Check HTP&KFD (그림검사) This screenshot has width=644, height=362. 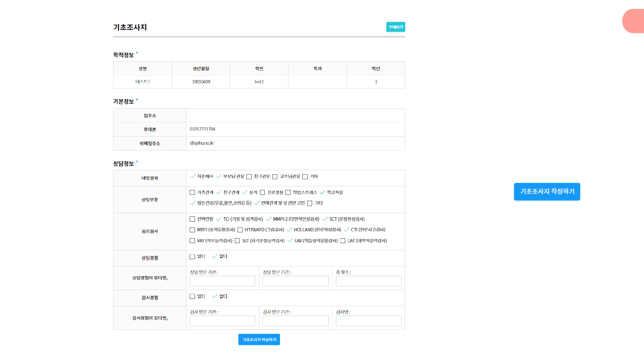(240, 230)
